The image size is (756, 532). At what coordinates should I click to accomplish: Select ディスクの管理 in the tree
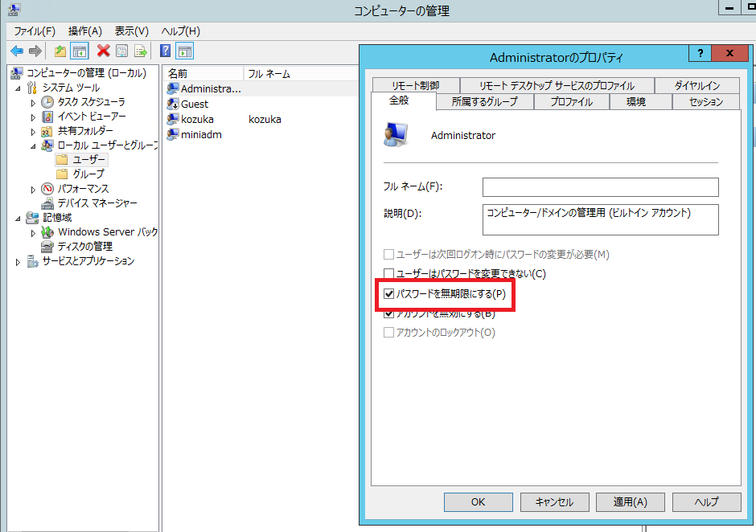(84, 247)
